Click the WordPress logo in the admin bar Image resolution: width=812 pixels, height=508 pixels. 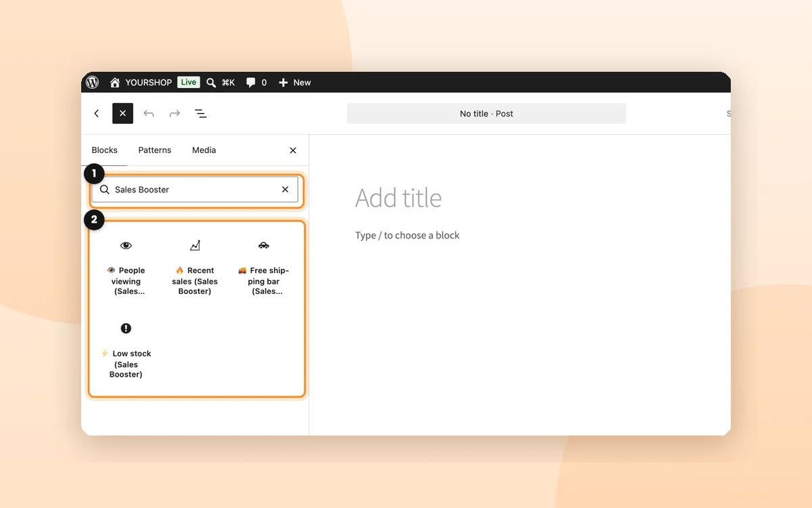(93, 82)
